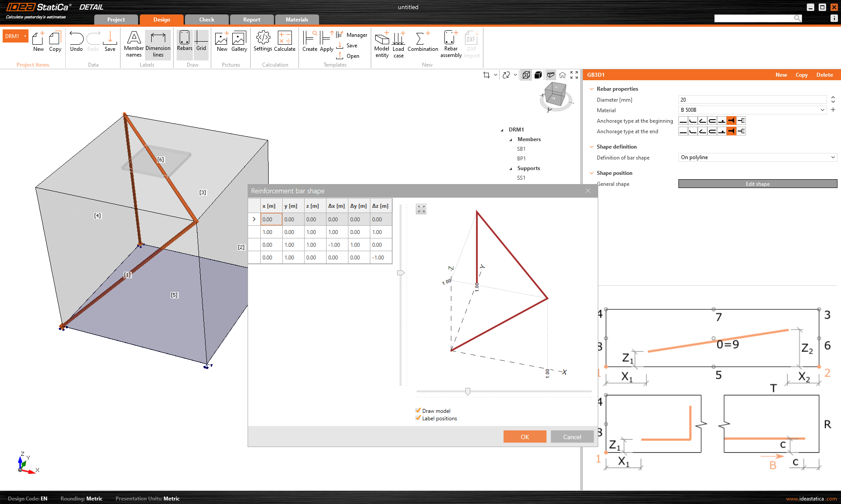Switch to the Materials tab
The width and height of the screenshot is (841, 504).
297,19
